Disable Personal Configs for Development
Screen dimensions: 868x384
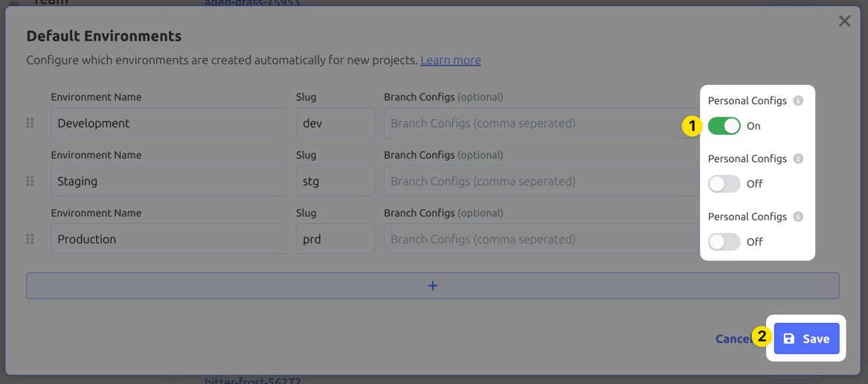(724, 126)
